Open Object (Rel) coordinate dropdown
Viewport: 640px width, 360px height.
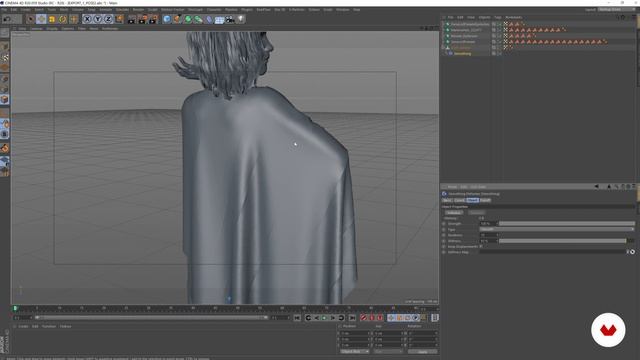pos(354,351)
